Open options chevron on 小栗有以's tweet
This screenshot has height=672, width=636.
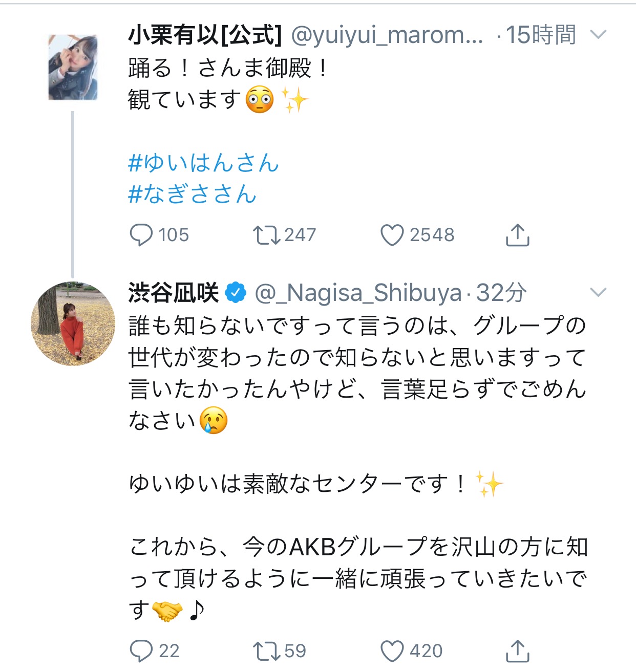click(x=598, y=35)
